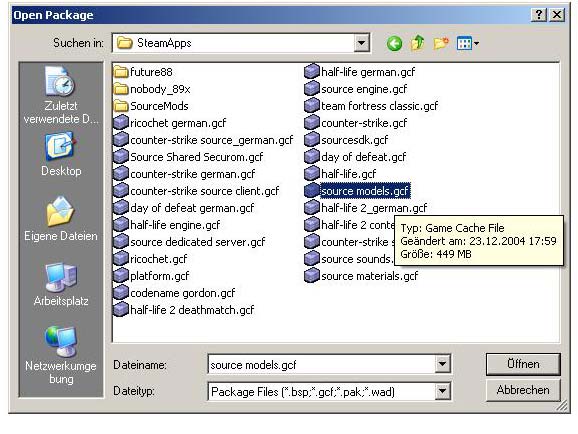Click the source models.gcf cache icon
The width and height of the screenshot is (578, 434).
coord(312,191)
